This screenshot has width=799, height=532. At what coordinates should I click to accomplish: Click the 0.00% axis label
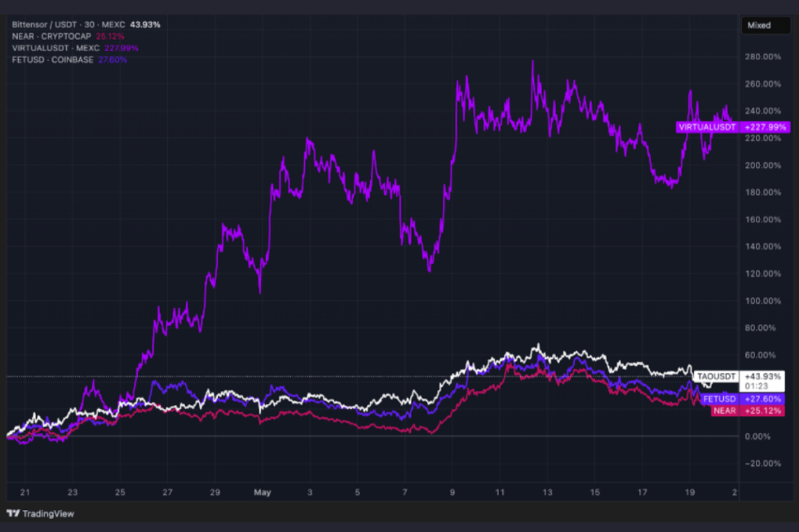pyautogui.click(x=757, y=437)
